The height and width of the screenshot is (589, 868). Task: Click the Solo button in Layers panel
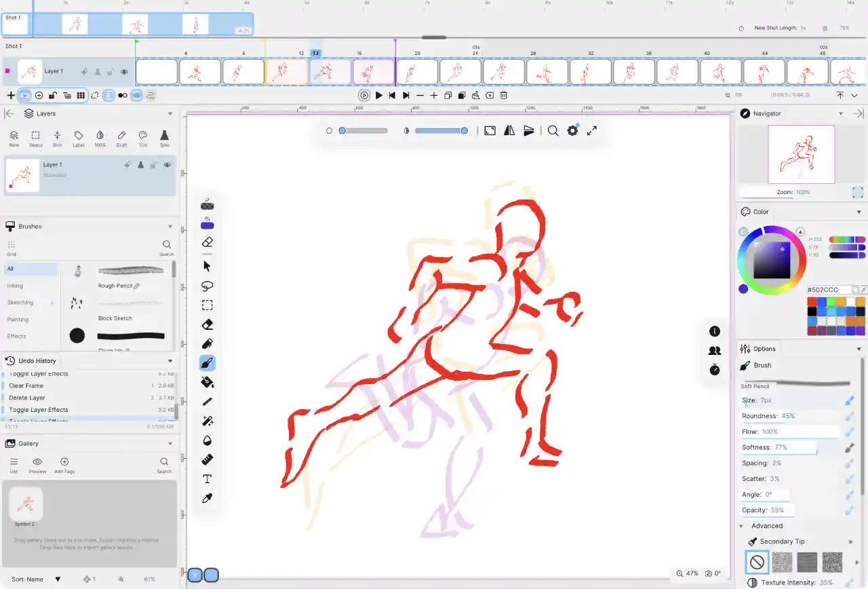(x=164, y=138)
